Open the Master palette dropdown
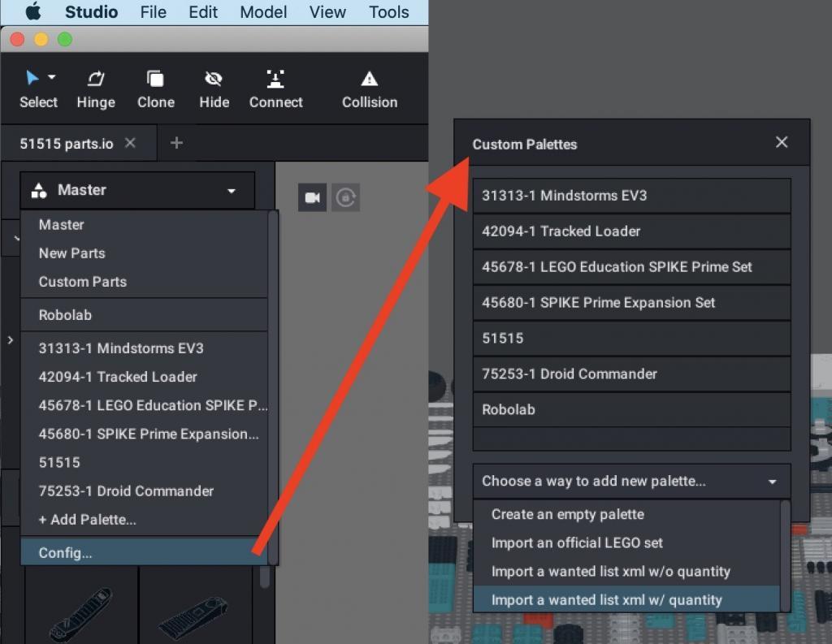Viewport: 832px width, 644px height. (137, 190)
